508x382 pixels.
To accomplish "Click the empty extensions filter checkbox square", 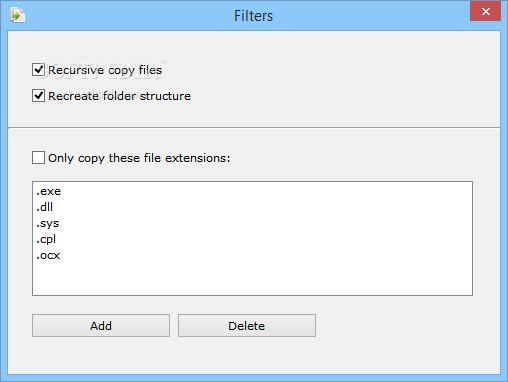I will pyautogui.click(x=38, y=158).
